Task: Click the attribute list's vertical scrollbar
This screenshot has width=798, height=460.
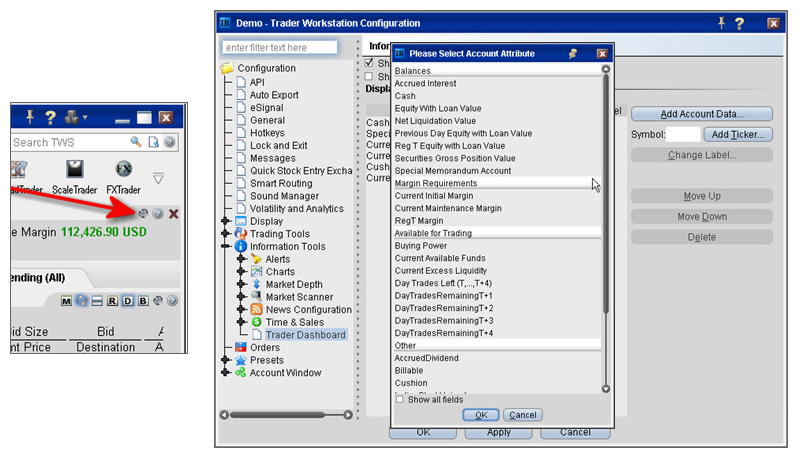Action: click(606, 193)
